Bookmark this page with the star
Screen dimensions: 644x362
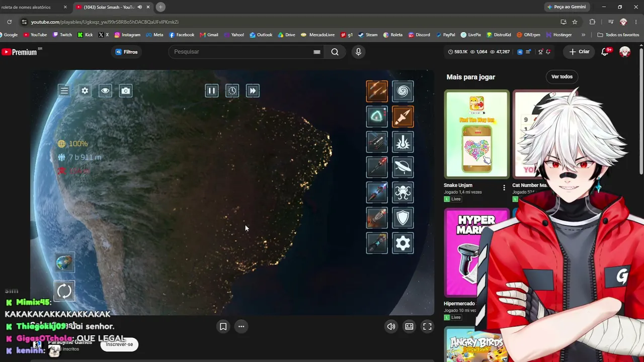pyautogui.click(x=575, y=22)
